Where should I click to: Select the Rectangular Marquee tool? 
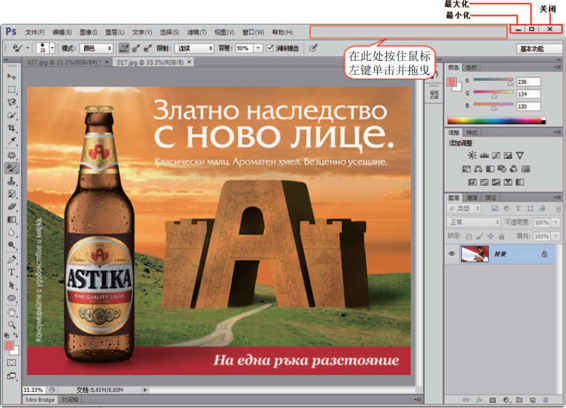point(12,90)
